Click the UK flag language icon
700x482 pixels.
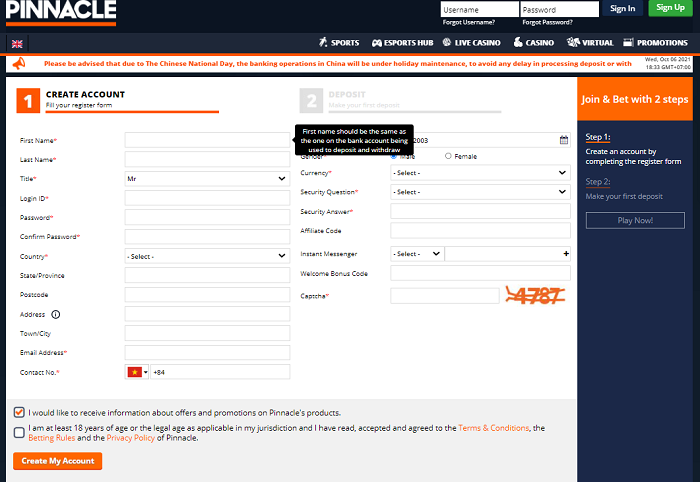(17, 43)
